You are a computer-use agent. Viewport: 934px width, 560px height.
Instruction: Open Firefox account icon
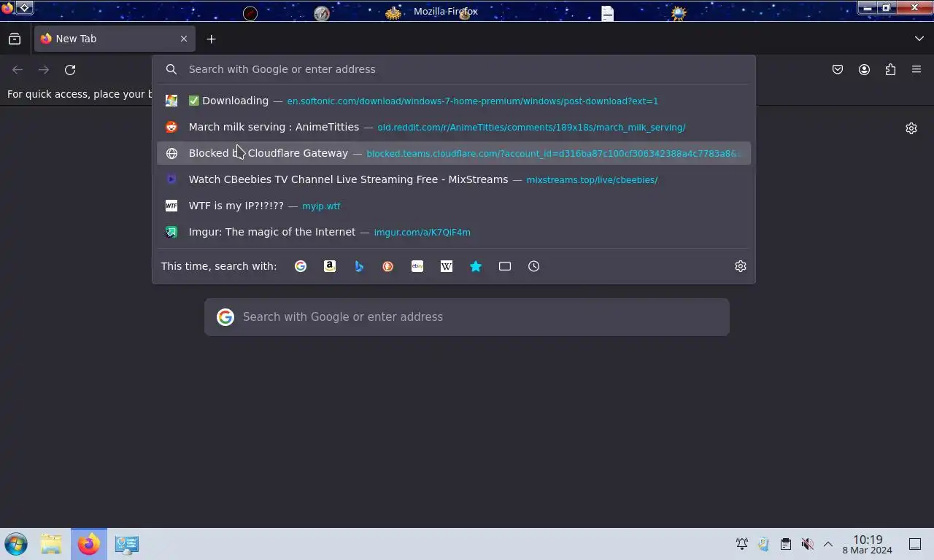[864, 69]
